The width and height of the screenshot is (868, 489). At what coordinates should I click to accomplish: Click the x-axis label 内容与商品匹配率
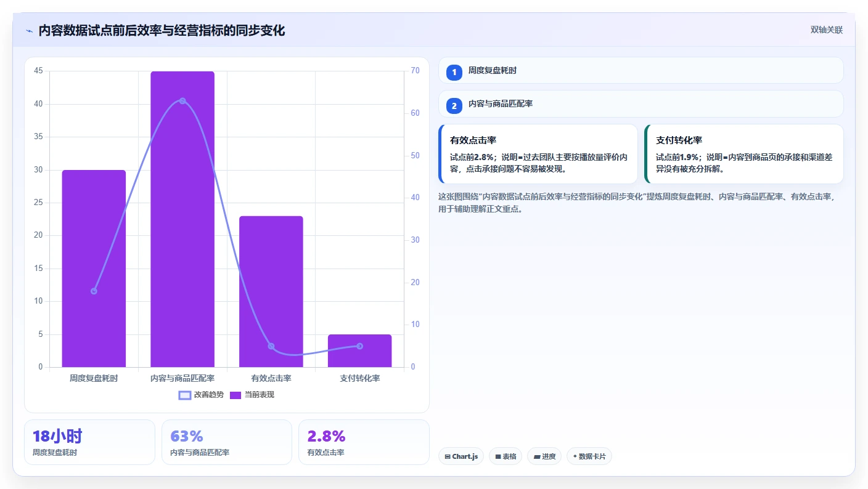[182, 378]
